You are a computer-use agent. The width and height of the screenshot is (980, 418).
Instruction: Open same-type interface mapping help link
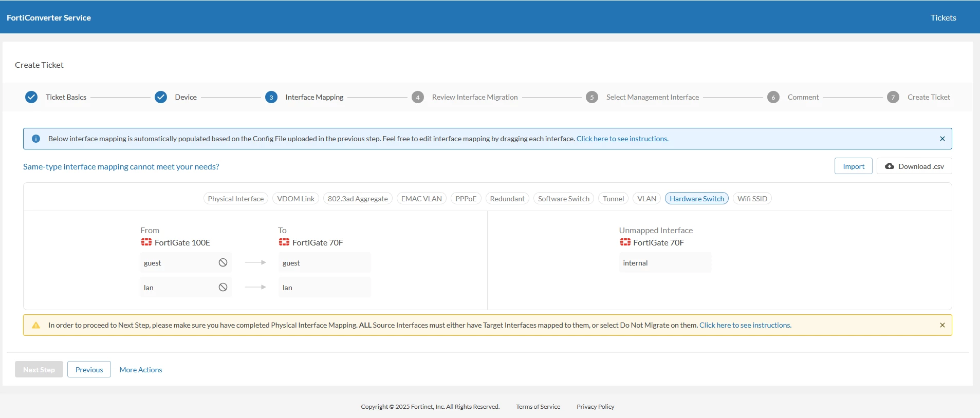click(121, 166)
